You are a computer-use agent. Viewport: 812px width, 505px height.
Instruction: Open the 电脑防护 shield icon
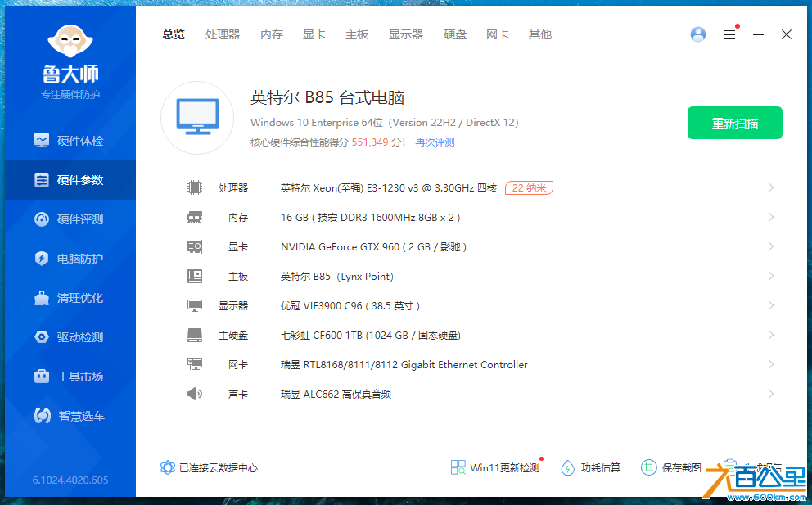tap(42, 259)
